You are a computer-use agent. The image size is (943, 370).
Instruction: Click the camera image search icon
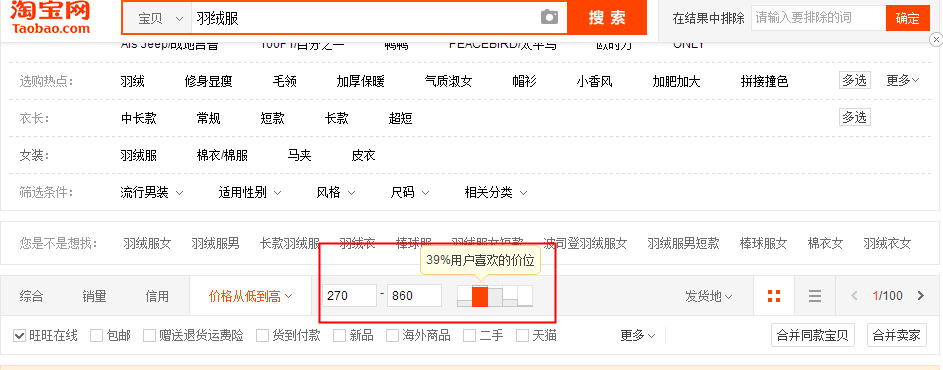pyautogui.click(x=549, y=17)
